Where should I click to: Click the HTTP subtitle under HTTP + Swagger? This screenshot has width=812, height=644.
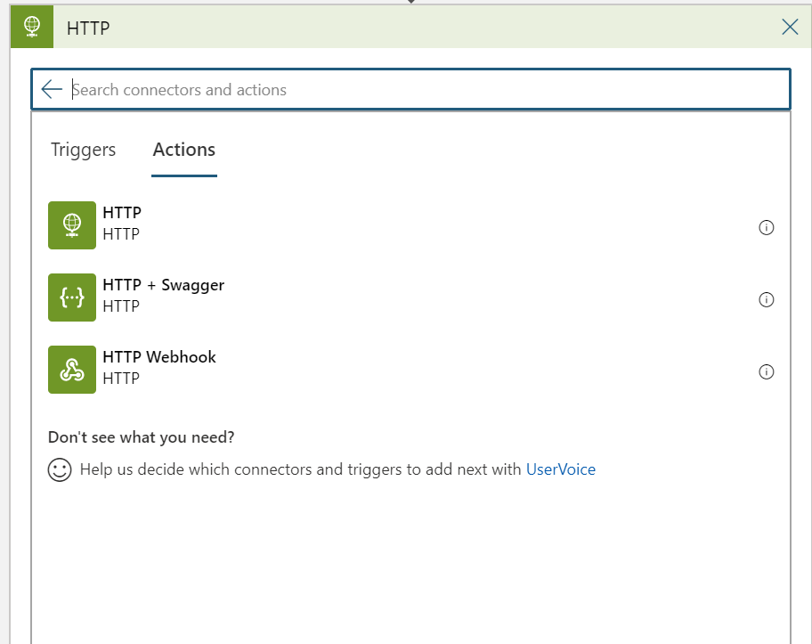click(121, 306)
